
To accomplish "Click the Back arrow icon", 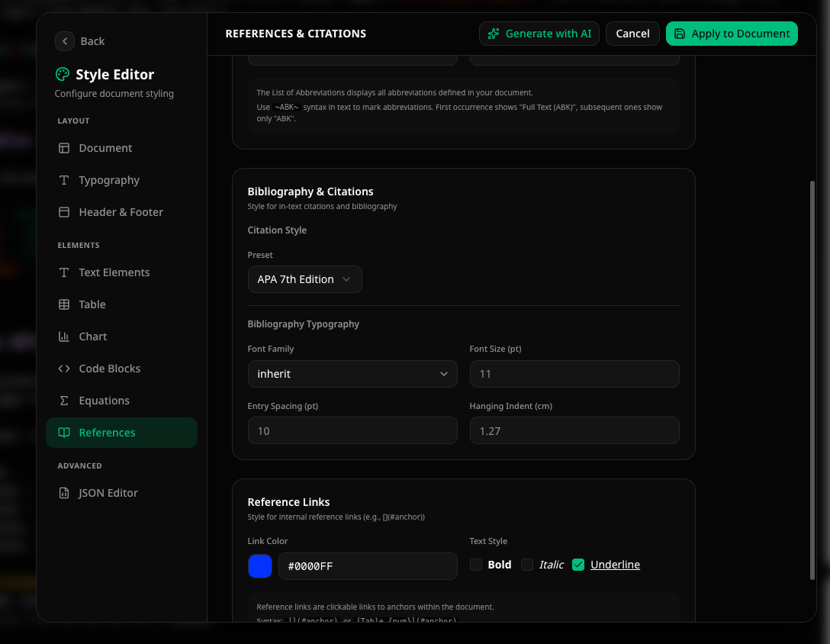I will 65,41.
